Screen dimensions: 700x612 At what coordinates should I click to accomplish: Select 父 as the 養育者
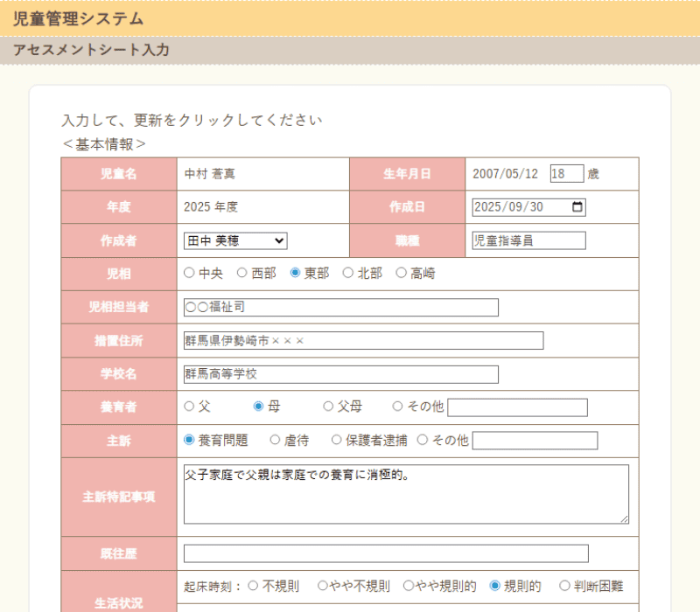point(189,407)
